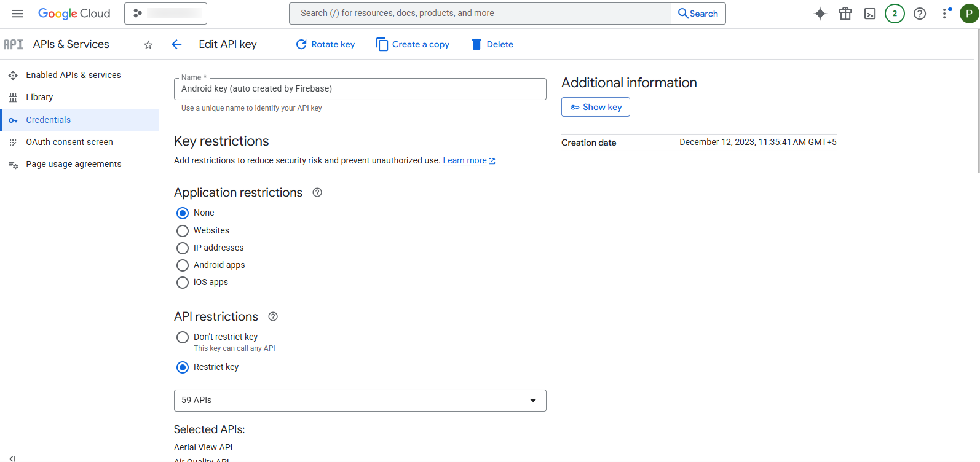Go back using the left arrow
This screenshot has height=462, width=980.
(177, 44)
